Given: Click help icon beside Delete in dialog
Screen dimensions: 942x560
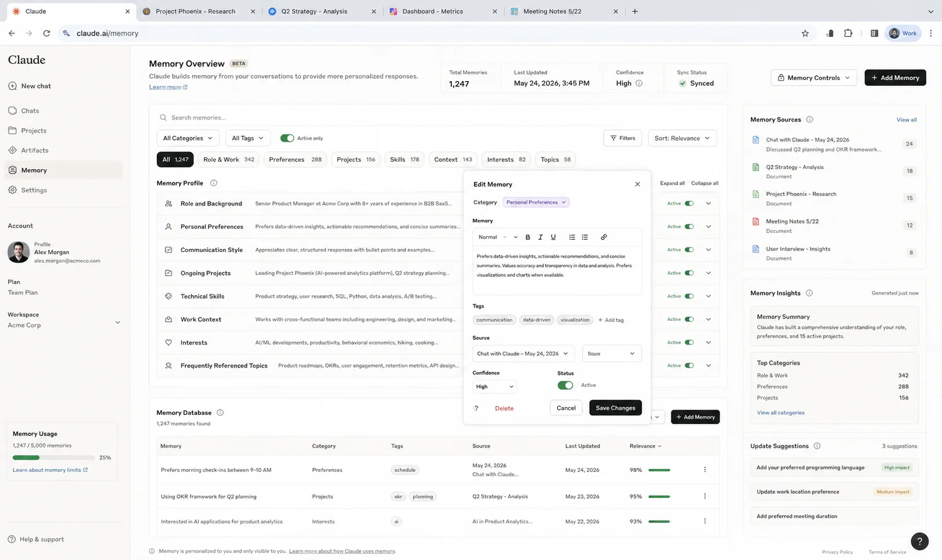Looking at the screenshot, I should (476, 408).
